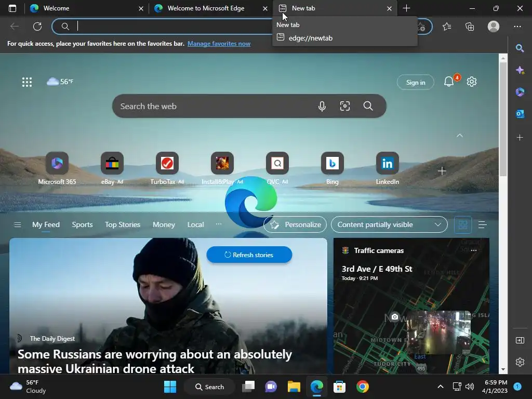The width and height of the screenshot is (532, 399).
Task: Launch Google Chrome from the taskbar
Action: 362,387
